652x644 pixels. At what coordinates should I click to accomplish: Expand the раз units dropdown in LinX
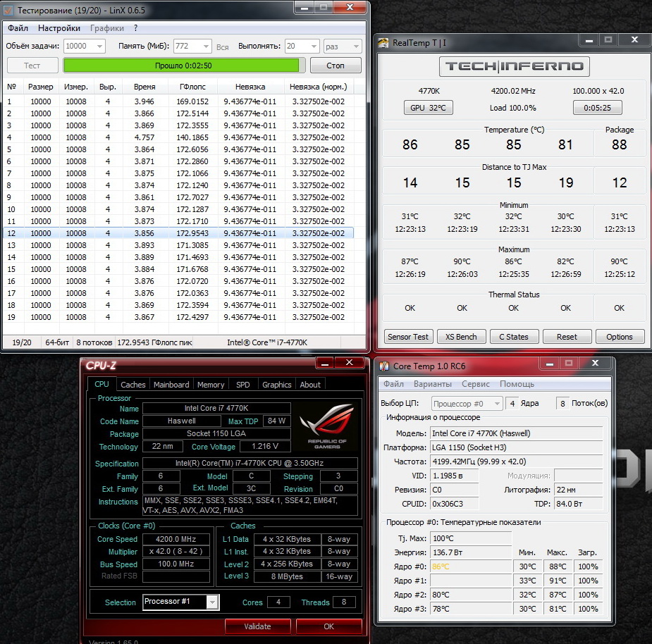[x=356, y=46]
